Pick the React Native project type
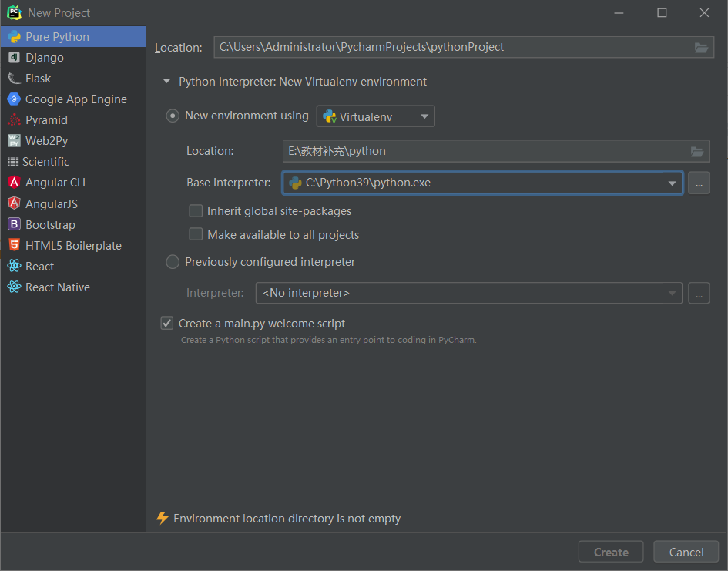 pos(73,287)
